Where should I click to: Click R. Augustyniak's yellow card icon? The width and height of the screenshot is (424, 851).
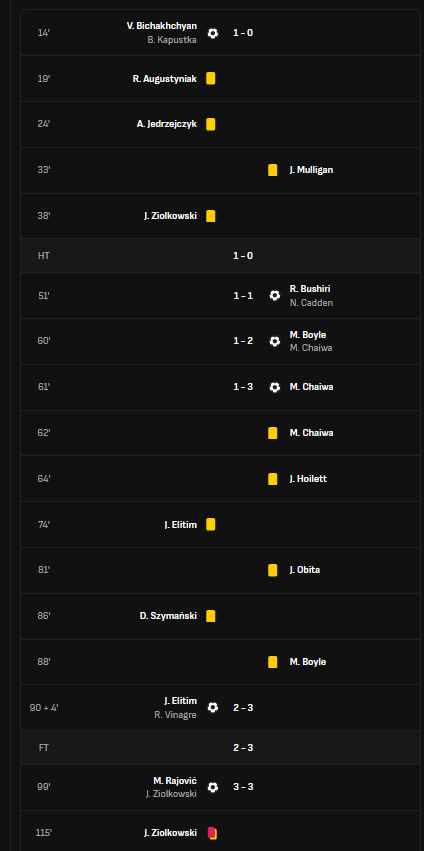tap(211, 79)
